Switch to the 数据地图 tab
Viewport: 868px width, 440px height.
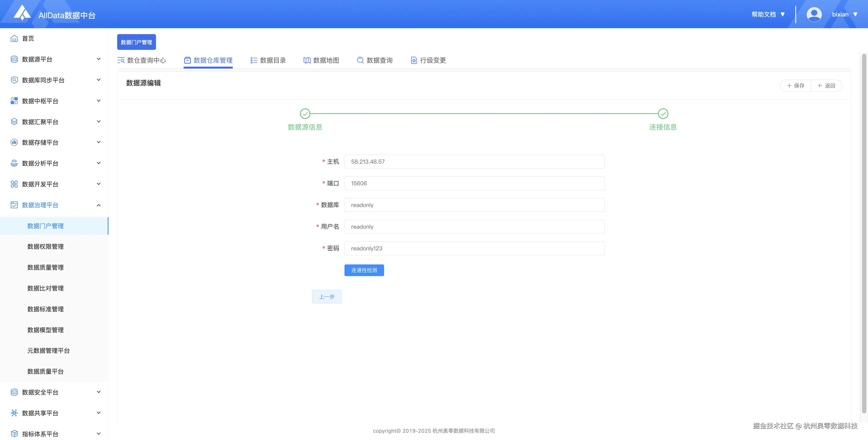click(x=321, y=60)
